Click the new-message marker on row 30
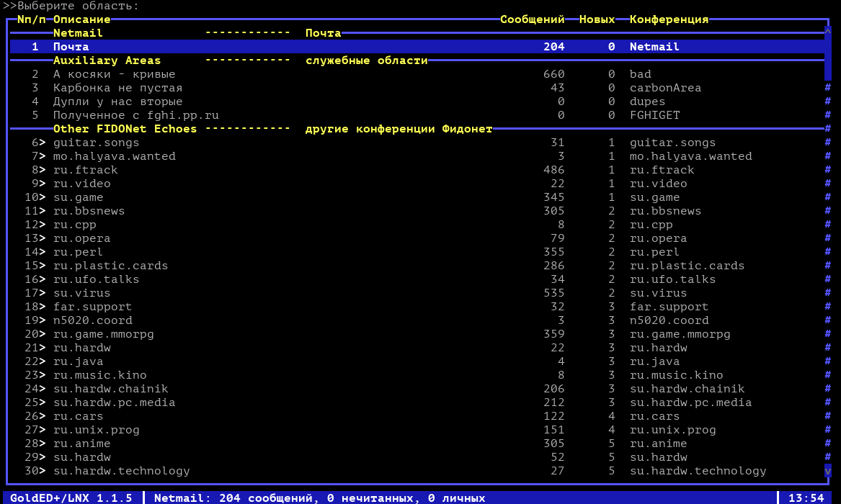Viewport: 841px width, 504px height. click(x=43, y=470)
